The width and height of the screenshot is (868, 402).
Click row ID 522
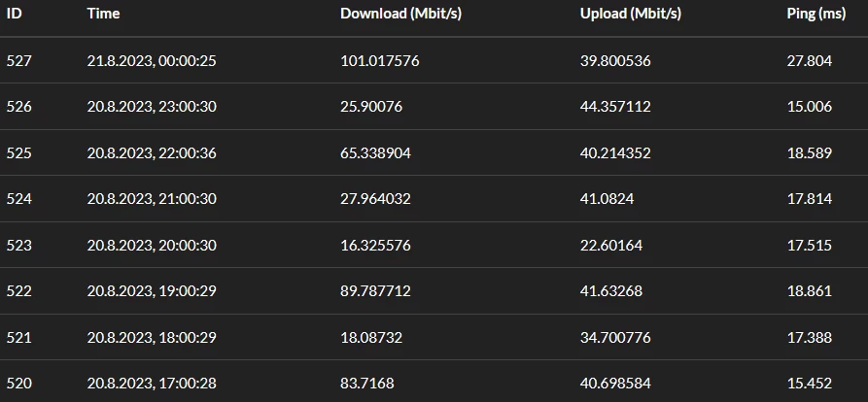[18, 291]
